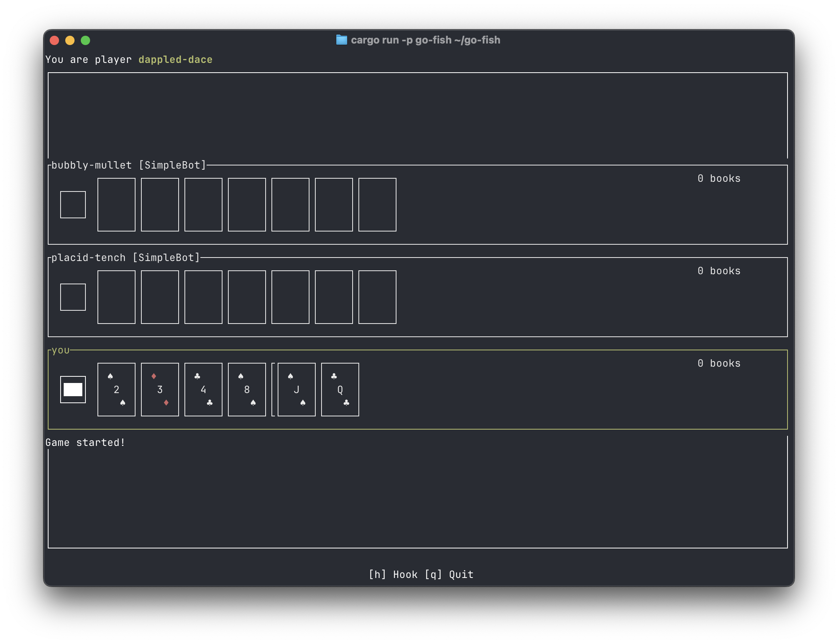Click the [q] Quit command

pyautogui.click(x=449, y=574)
